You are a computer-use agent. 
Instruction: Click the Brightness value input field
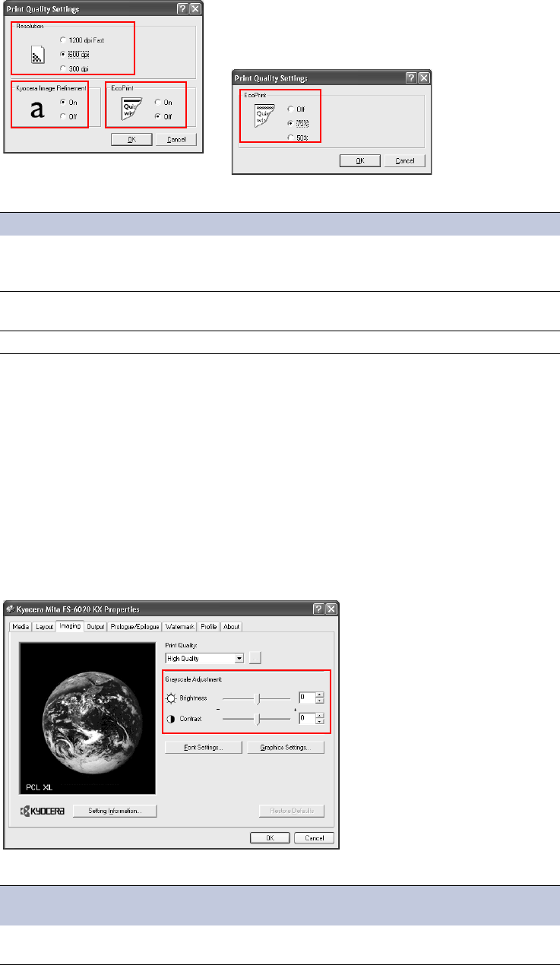pos(306,697)
